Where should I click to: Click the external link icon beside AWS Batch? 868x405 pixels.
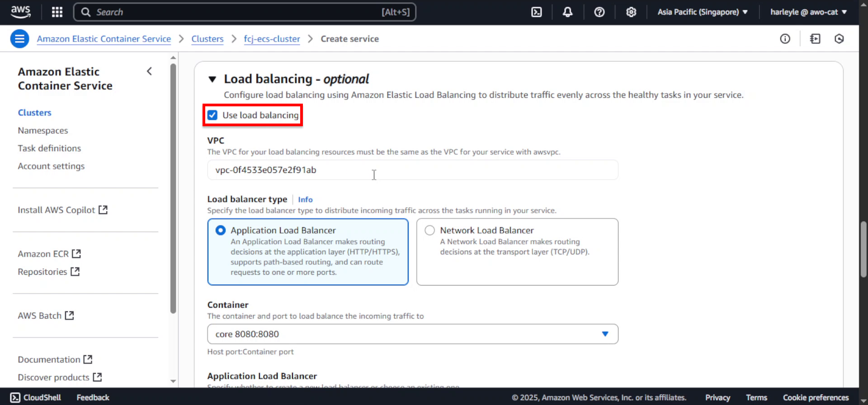[x=69, y=315]
